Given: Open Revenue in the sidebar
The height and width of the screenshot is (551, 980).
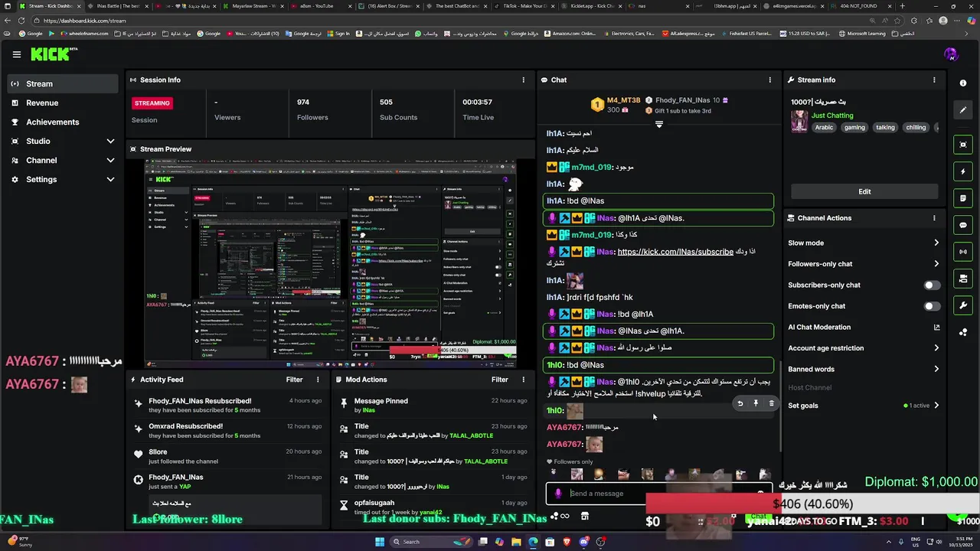Looking at the screenshot, I should pos(61,103).
